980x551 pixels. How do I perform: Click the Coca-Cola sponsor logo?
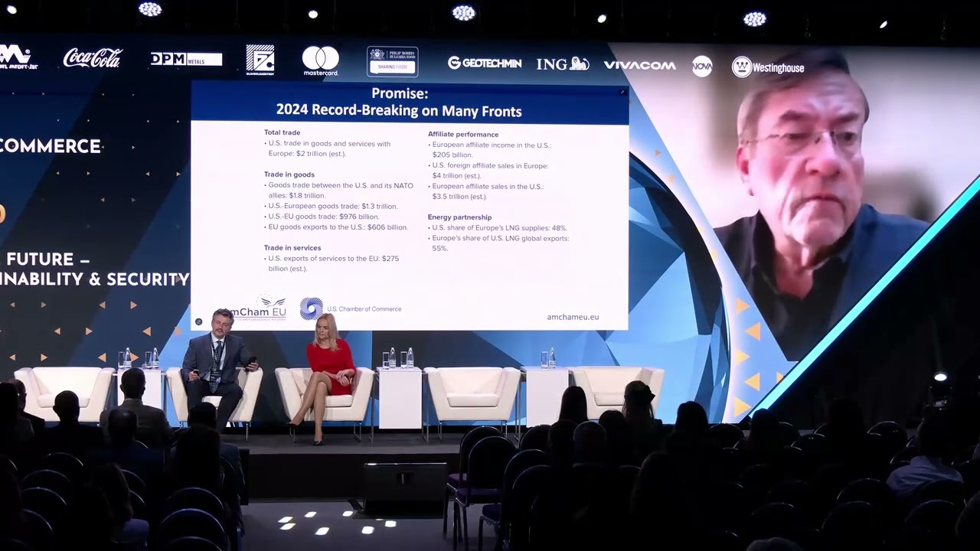pyautogui.click(x=93, y=58)
